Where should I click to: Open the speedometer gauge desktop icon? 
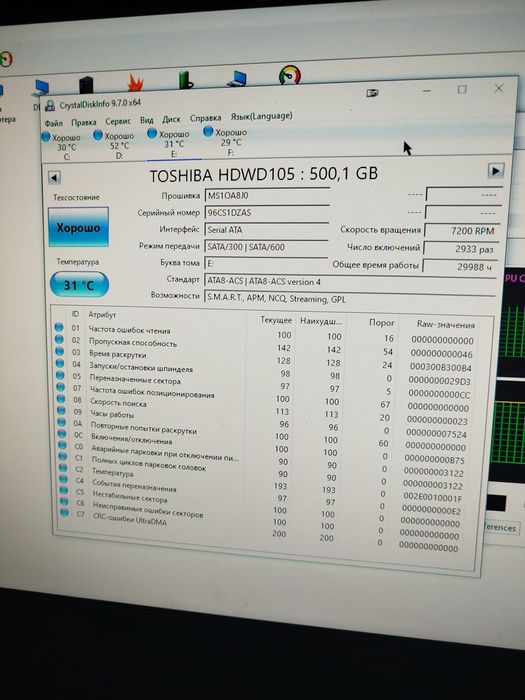point(289,75)
